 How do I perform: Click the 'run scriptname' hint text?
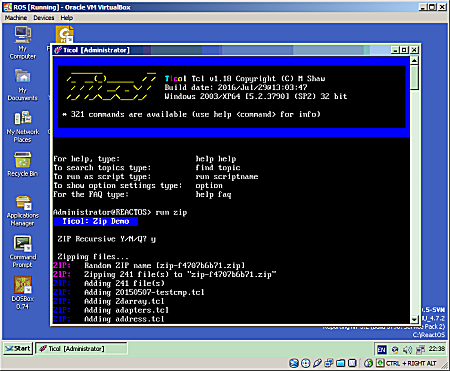[227, 177]
